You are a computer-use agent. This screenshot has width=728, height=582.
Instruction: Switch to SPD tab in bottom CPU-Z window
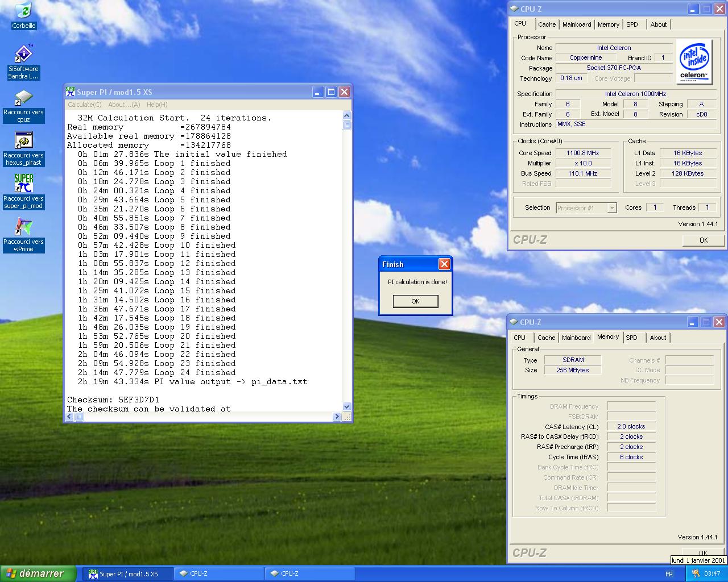coord(631,338)
